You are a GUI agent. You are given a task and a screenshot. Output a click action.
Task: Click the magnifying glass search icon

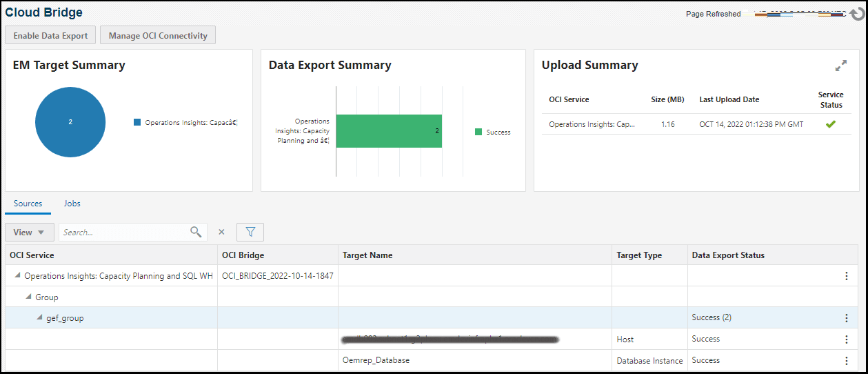pos(196,232)
